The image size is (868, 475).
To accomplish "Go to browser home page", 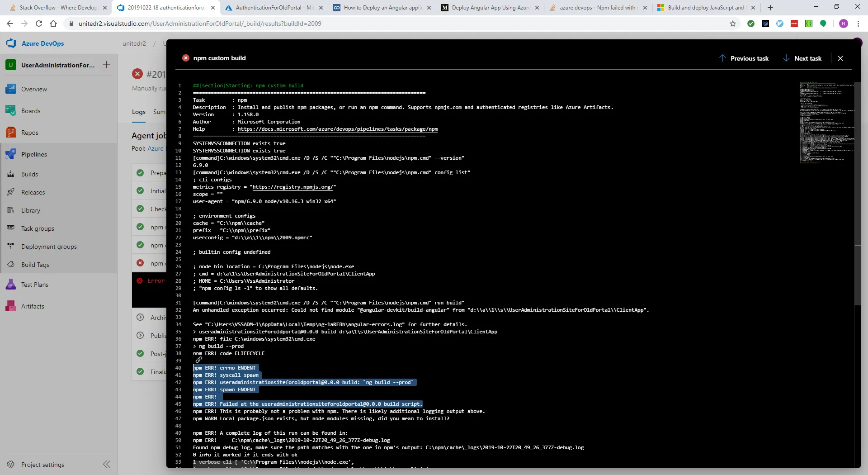I will click(53, 24).
